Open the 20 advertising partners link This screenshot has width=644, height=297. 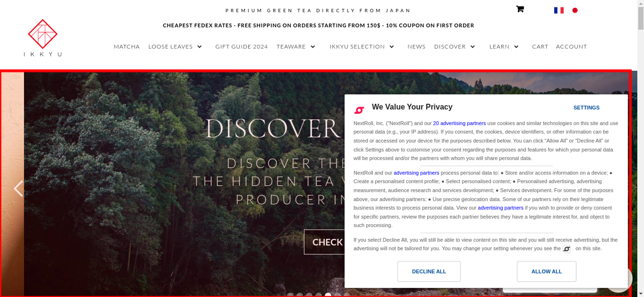459,123
